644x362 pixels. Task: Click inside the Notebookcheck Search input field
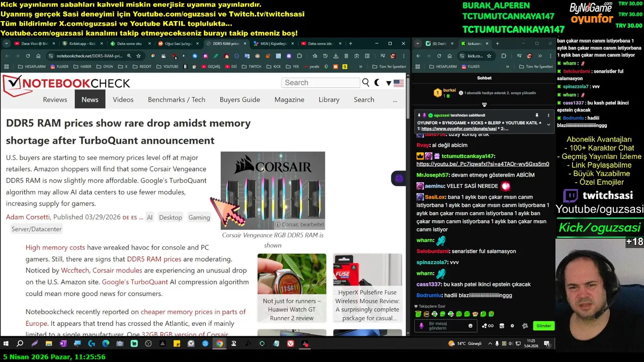321,82
